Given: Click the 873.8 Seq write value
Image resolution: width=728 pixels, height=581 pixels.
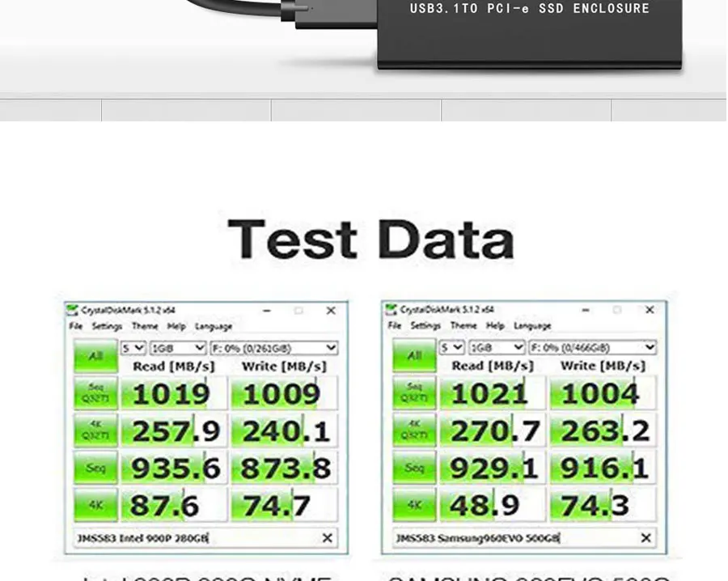Looking at the screenshot, I should pos(284,469).
